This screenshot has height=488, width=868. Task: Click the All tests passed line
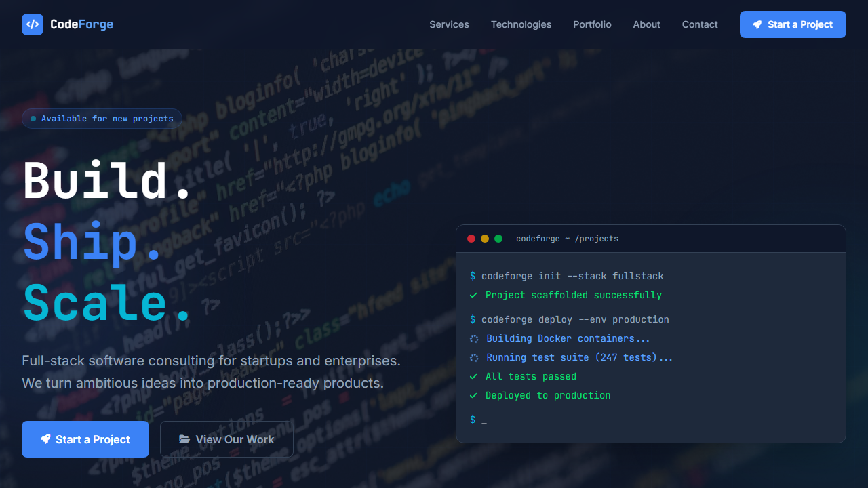point(524,376)
